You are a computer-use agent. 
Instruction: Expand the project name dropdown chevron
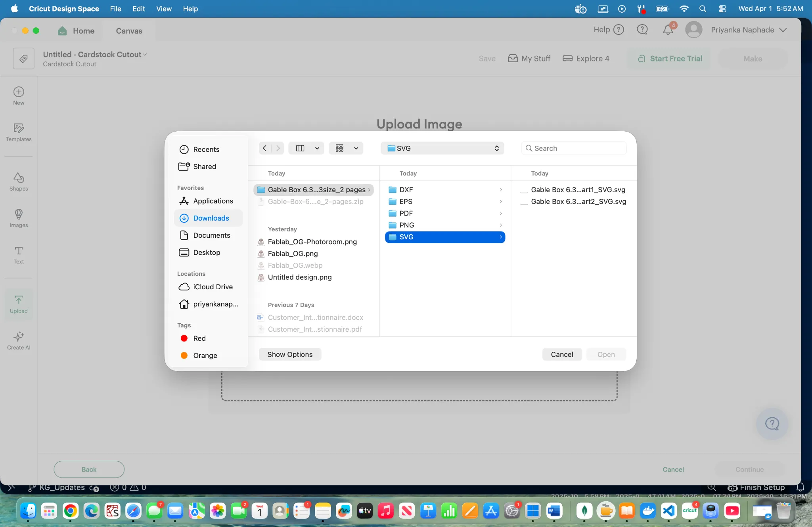tap(145, 55)
